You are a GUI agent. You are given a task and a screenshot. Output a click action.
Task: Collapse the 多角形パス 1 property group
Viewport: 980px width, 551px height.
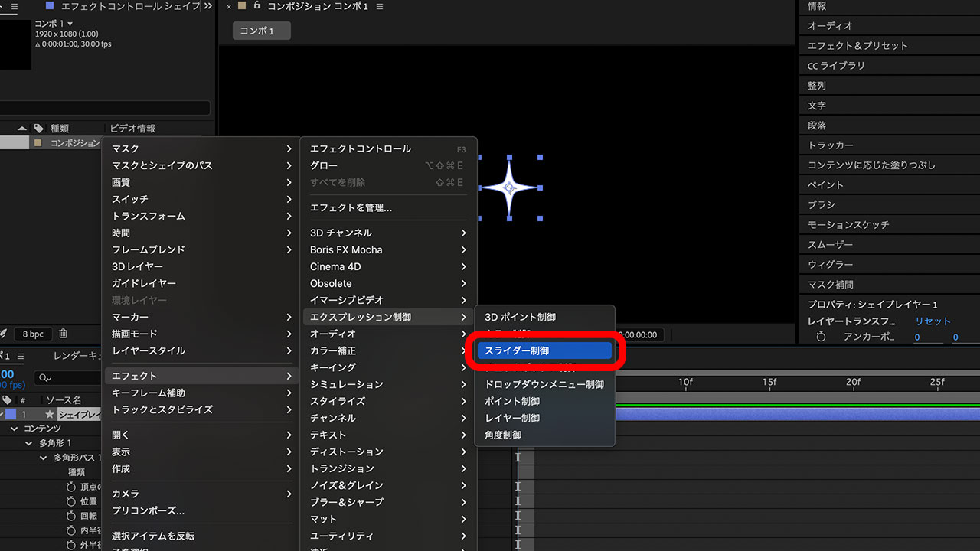pyautogui.click(x=44, y=458)
